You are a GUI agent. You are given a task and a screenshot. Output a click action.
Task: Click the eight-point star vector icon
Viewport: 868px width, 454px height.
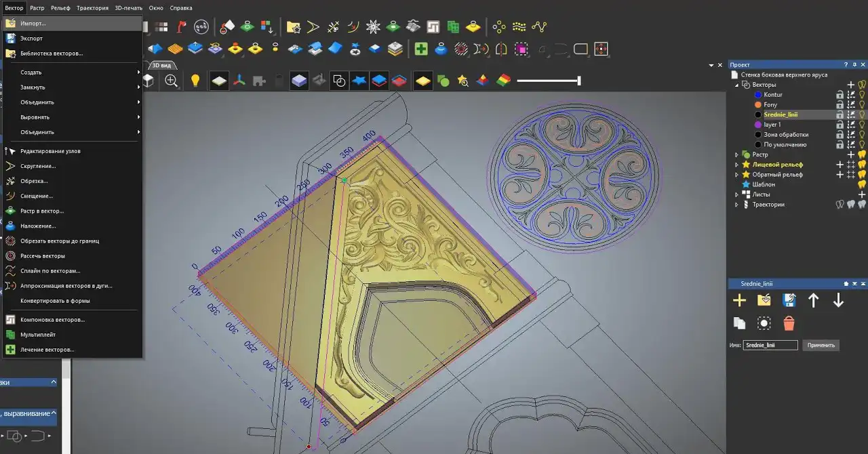pos(372,27)
